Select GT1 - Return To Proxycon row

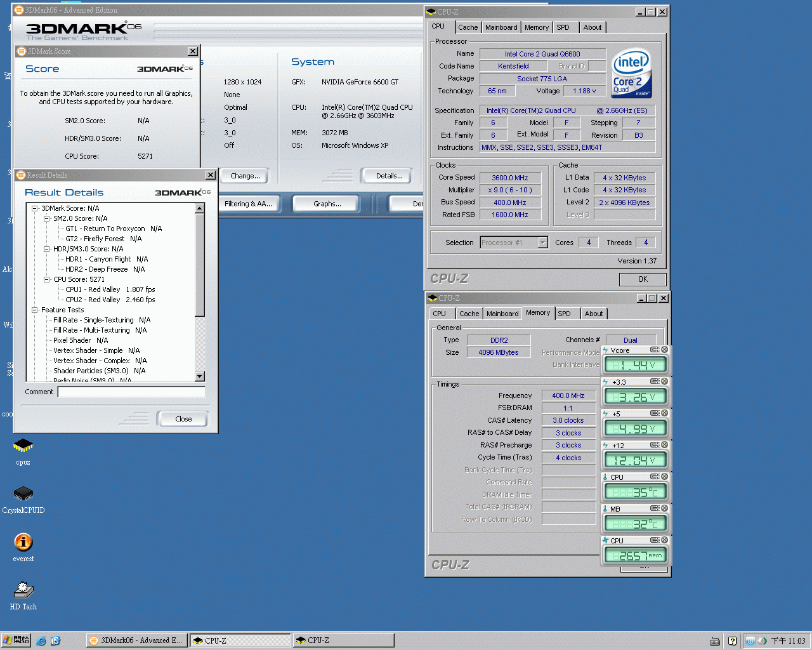tap(114, 229)
